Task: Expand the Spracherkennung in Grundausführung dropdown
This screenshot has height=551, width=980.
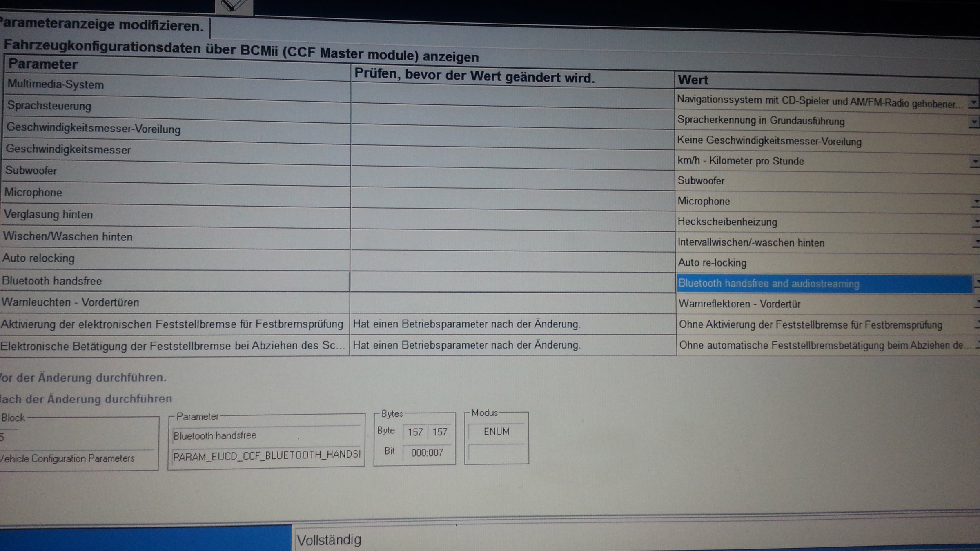Action: [x=975, y=122]
